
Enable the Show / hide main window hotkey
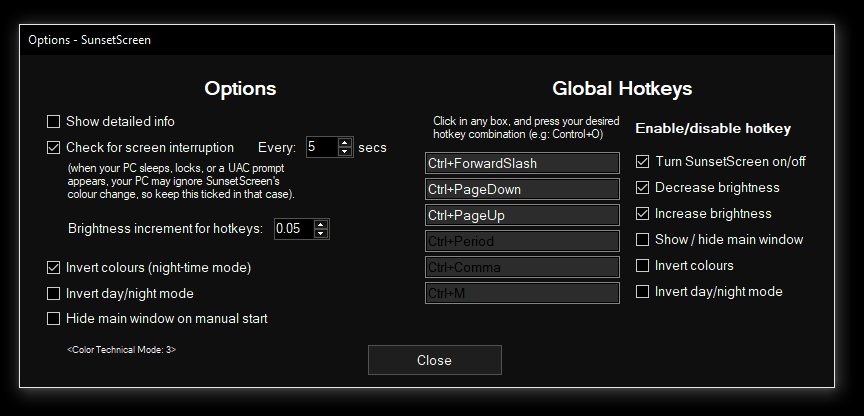pos(642,240)
